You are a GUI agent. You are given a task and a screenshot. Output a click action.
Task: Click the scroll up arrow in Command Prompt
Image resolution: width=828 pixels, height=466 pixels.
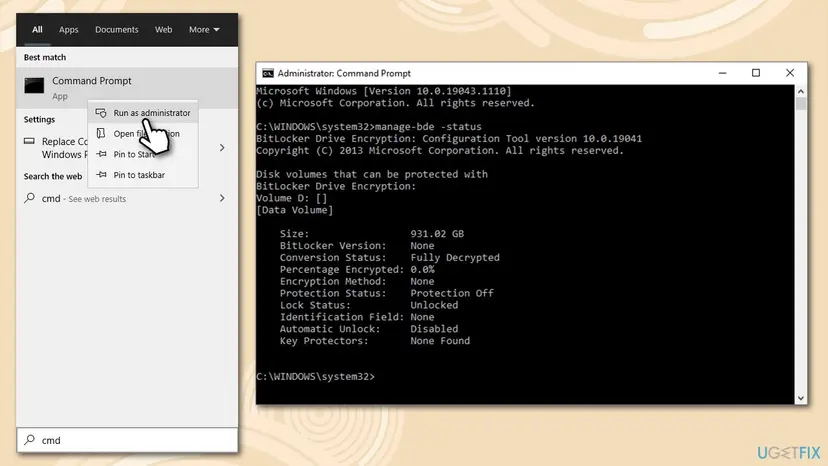(801, 91)
